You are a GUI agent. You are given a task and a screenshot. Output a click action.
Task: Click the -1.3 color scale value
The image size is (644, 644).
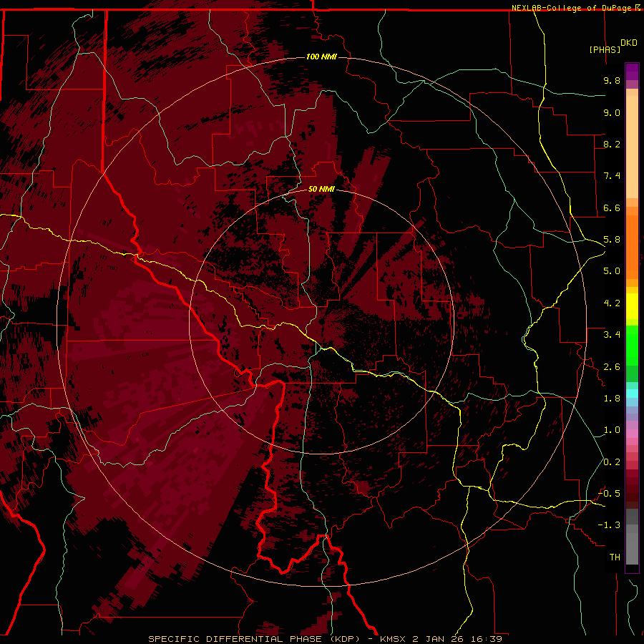point(609,525)
